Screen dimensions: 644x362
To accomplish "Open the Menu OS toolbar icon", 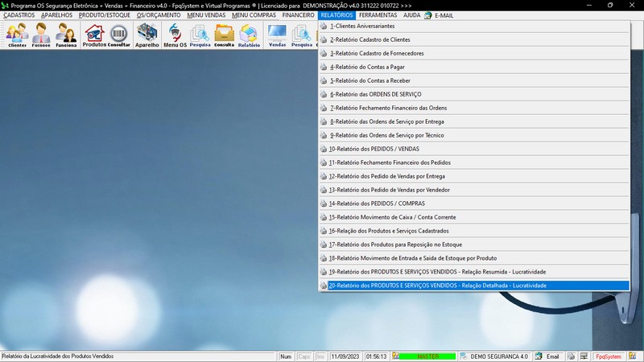I will tap(175, 35).
